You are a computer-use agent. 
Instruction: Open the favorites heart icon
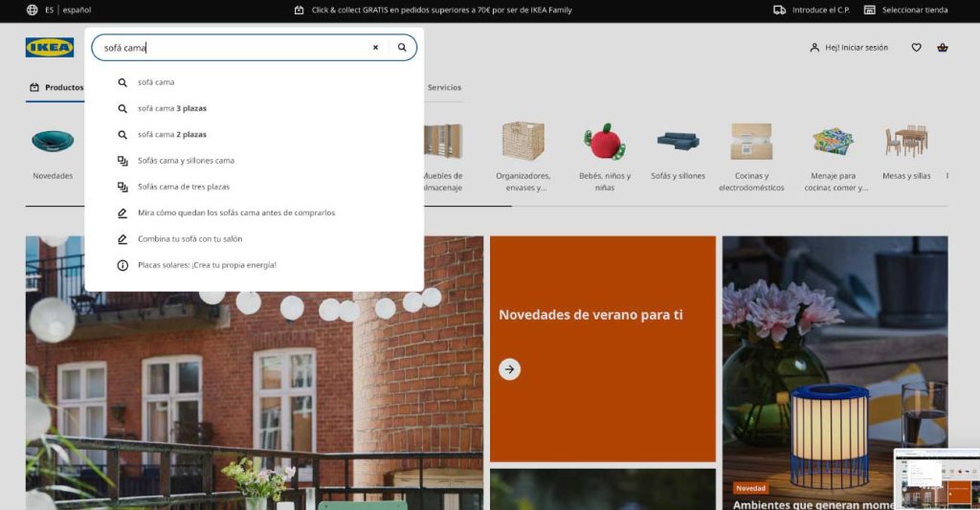(916, 48)
